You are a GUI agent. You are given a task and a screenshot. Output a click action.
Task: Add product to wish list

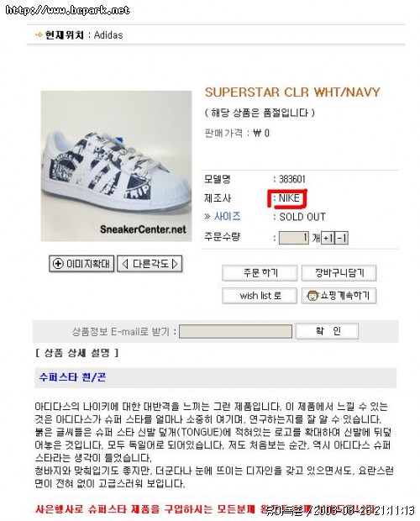click(x=260, y=296)
